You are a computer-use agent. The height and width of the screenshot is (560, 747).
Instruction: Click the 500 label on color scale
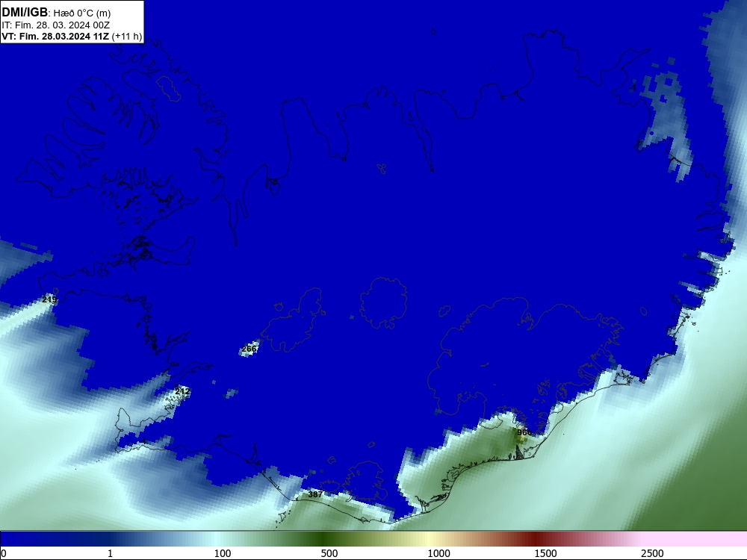(x=329, y=553)
